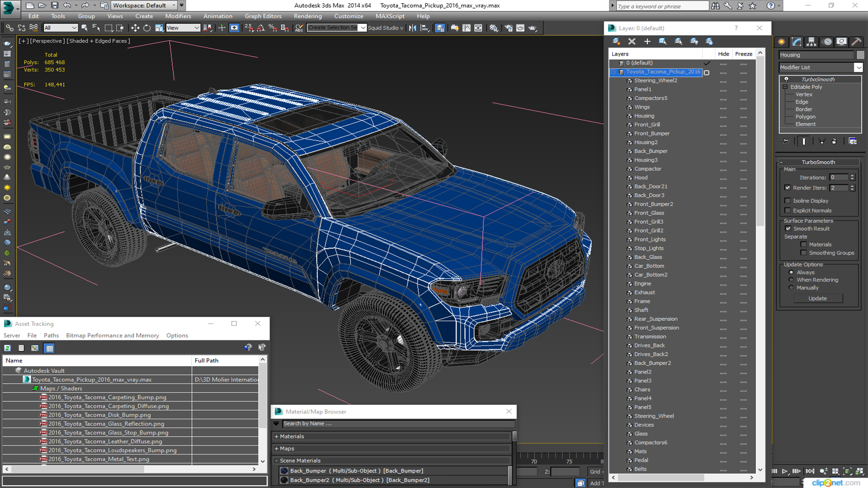Select the Manually update option
The image size is (868, 488).
coord(791,288)
